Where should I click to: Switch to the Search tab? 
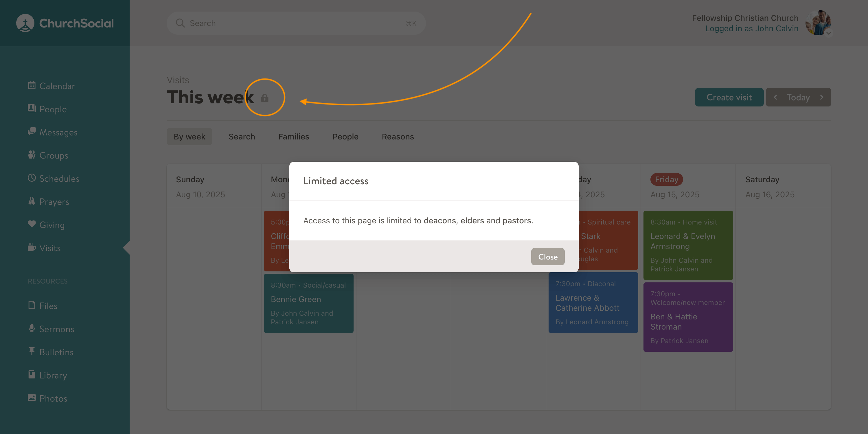point(242,137)
